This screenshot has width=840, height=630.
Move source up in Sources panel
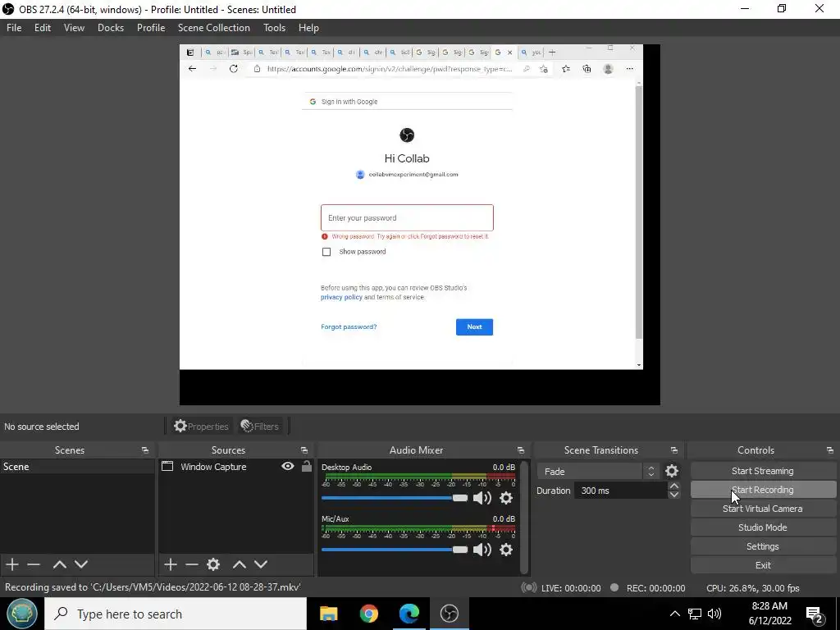[x=239, y=564]
